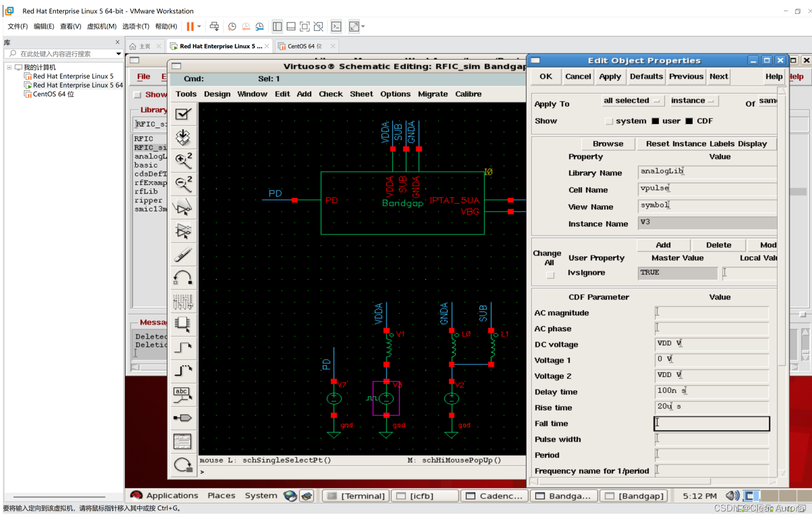Click the Pulse width input field

(712, 439)
